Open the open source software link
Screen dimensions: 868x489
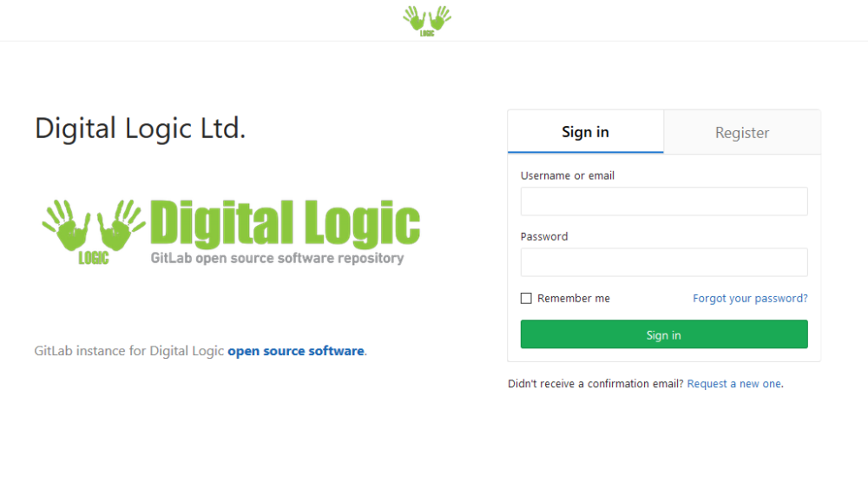(x=296, y=351)
